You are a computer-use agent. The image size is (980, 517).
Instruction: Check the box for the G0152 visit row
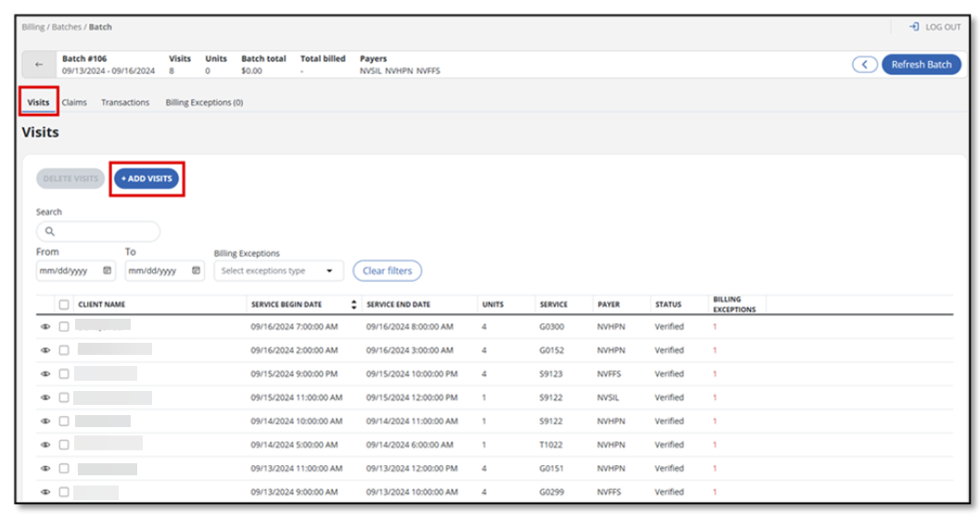(x=64, y=350)
